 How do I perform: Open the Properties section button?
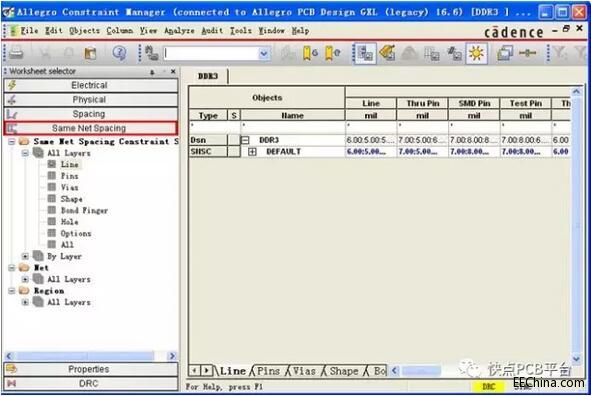(91, 369)
